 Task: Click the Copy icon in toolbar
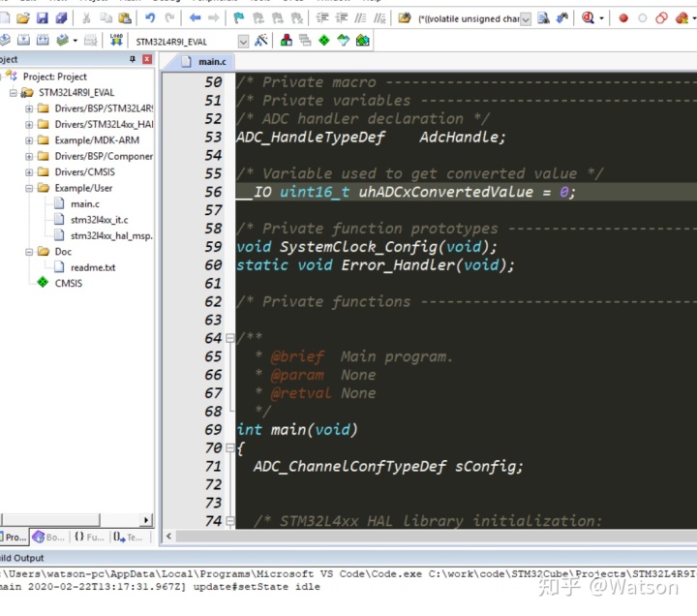(x=106, y=18)
